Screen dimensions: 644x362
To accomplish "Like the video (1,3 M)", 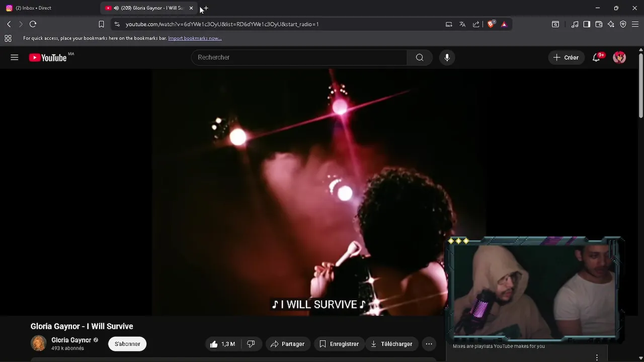I will point(222,344).
